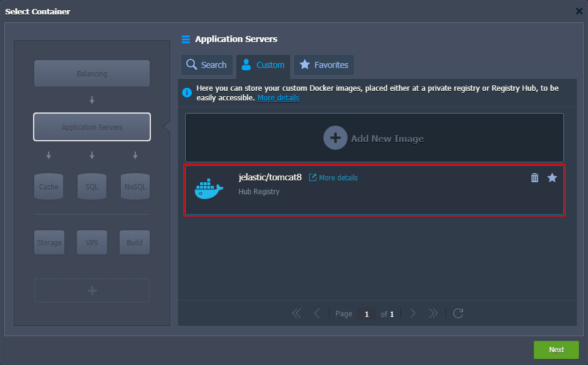Open More details link in info banner
Image resolution: width=588 pixels, height=365 pixels.
278,98
